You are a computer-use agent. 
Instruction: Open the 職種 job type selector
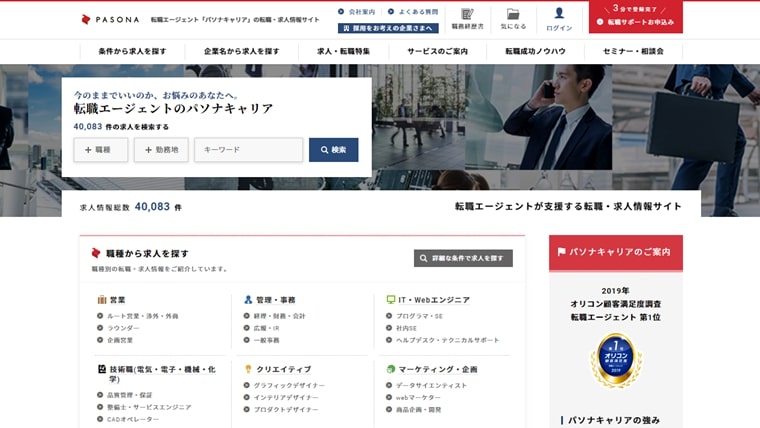101,150
